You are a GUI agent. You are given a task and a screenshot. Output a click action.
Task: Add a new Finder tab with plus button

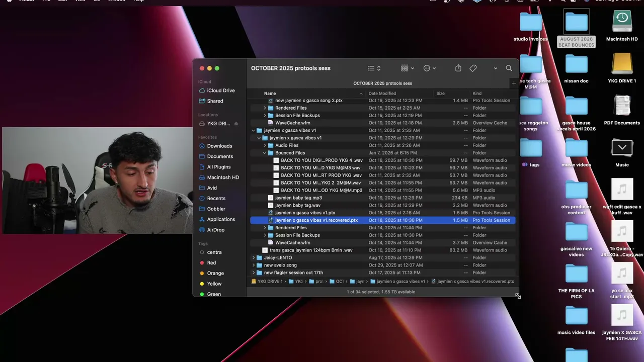513,83
